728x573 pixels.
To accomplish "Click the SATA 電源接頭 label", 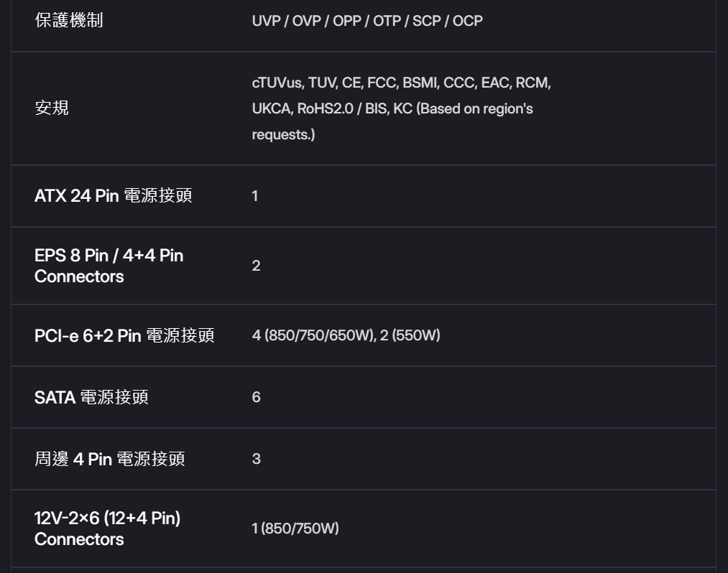I will click(x=91, y=397).
